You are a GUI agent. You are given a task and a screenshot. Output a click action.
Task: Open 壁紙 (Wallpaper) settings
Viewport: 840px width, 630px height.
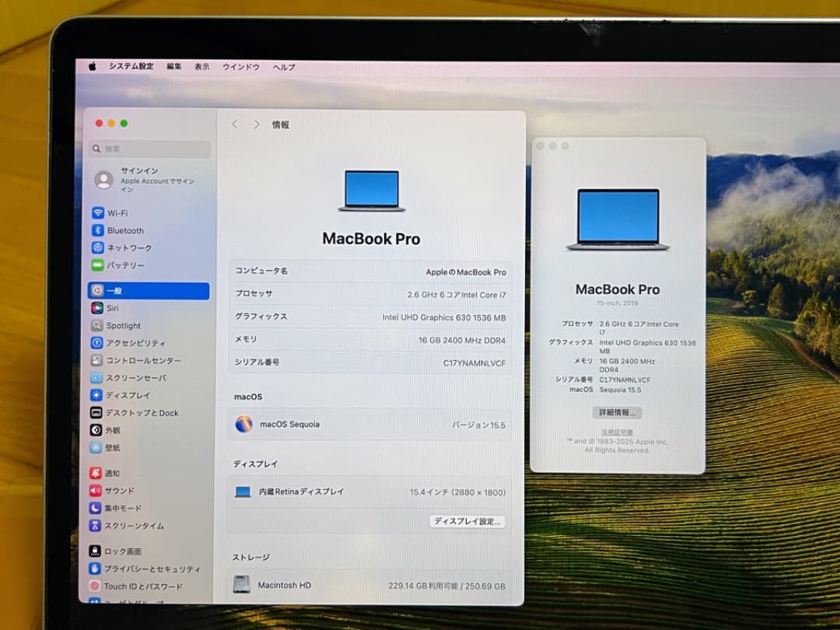tap(114, 448)
